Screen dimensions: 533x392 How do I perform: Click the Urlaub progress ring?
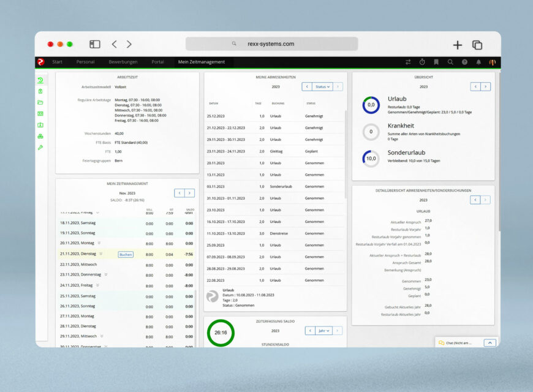[x=371, y=105]
